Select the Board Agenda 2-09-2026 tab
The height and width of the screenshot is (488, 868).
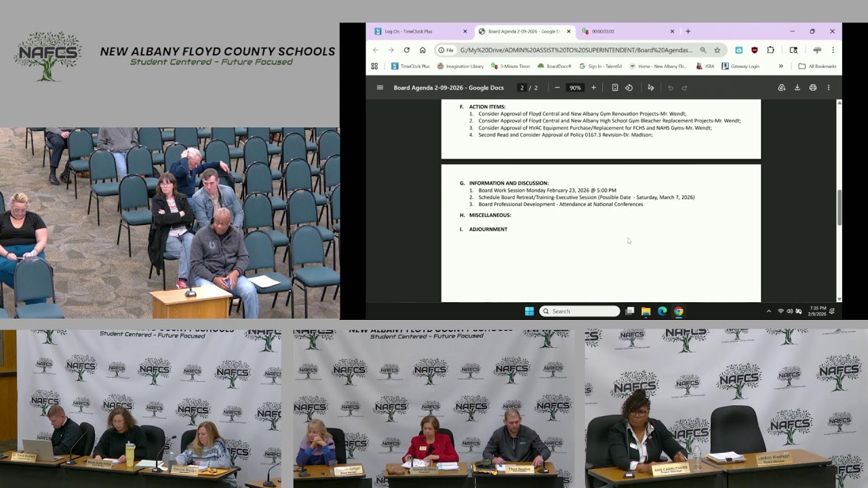point(524,31)
